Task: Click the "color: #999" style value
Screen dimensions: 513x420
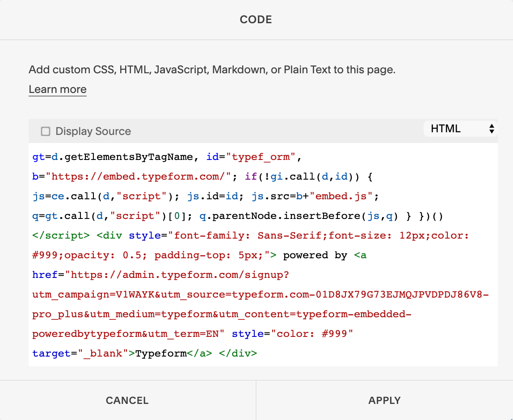Action: (x=312, y=334)
